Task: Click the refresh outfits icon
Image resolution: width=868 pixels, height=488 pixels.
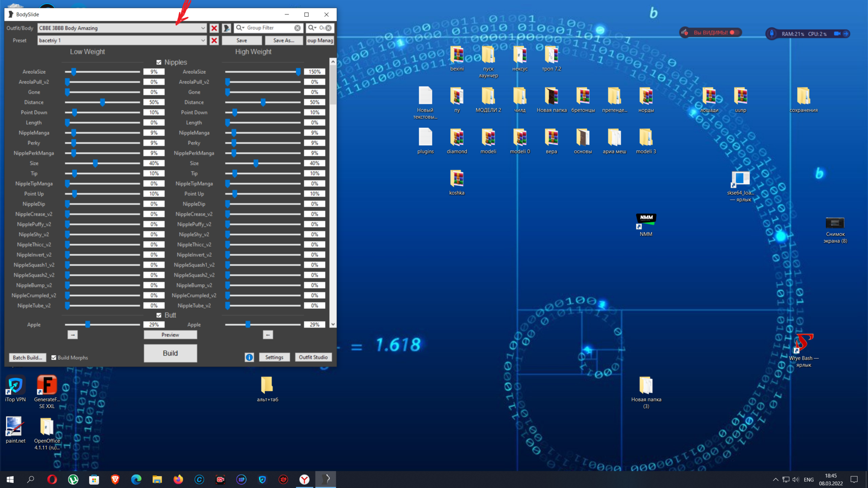Action: pos(226,28)
